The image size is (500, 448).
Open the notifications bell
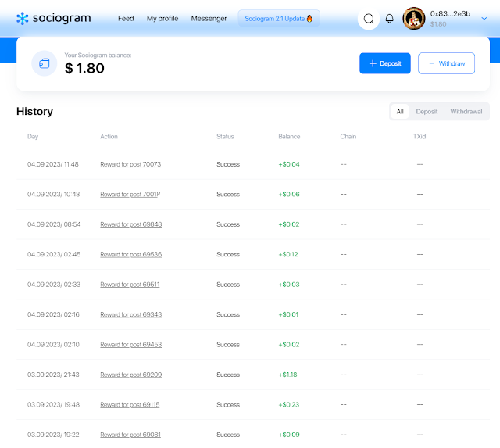(389, 19)
